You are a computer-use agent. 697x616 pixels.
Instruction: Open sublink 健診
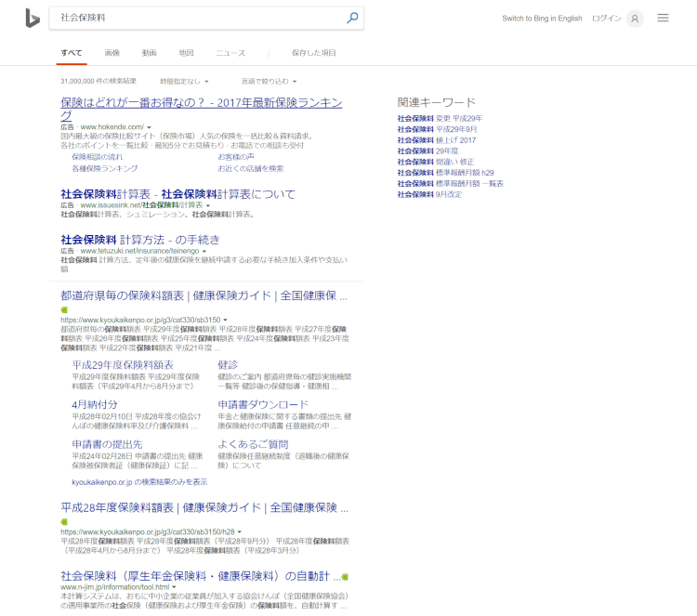click(228, 365)
